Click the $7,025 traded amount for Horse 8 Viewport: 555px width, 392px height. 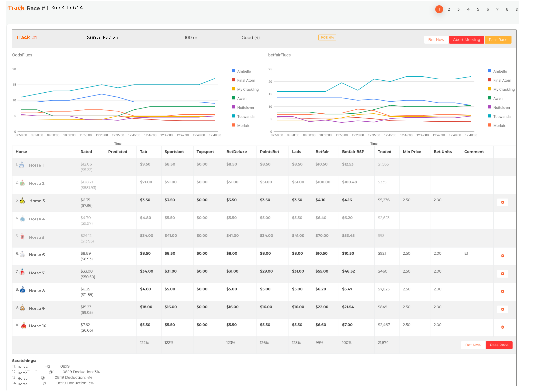pyautogui.click(x=384, y=289)
